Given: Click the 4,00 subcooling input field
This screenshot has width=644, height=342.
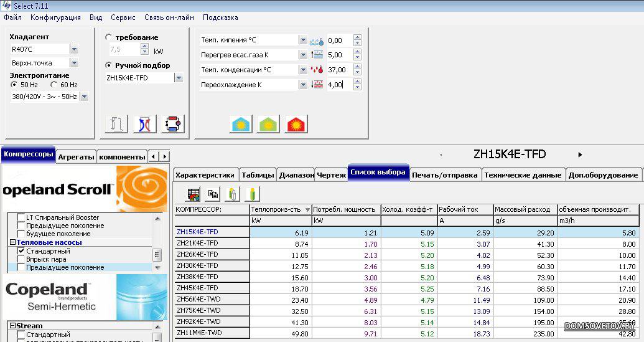Looking at the screenshot, I should [x=340, y=85].
